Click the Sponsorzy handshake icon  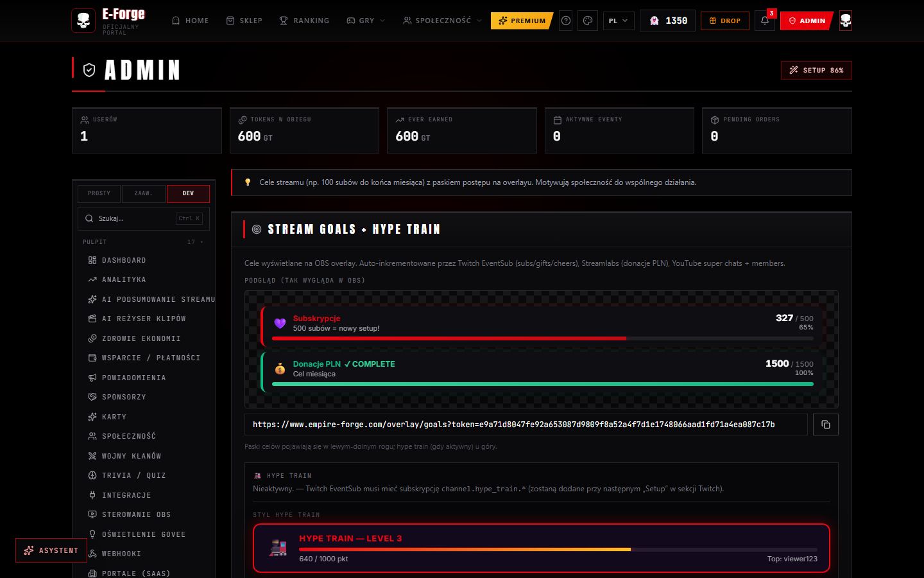pyautogui.click(x=92, y=397)
